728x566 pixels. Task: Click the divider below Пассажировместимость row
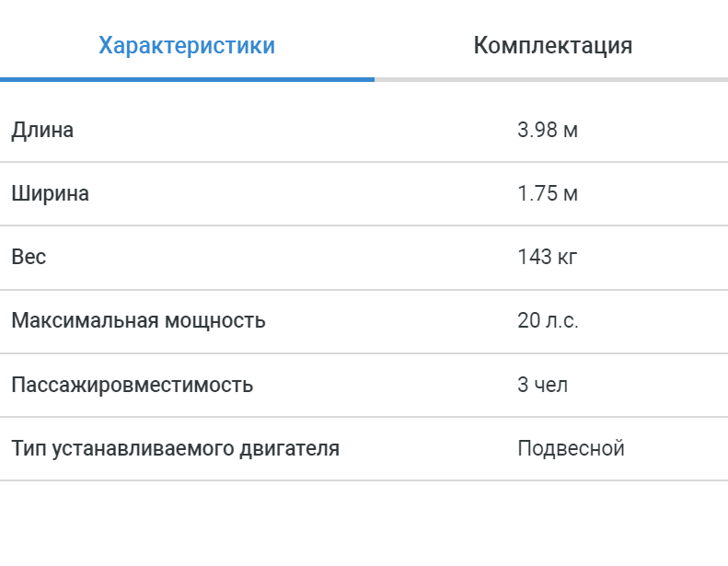point(364,417)
